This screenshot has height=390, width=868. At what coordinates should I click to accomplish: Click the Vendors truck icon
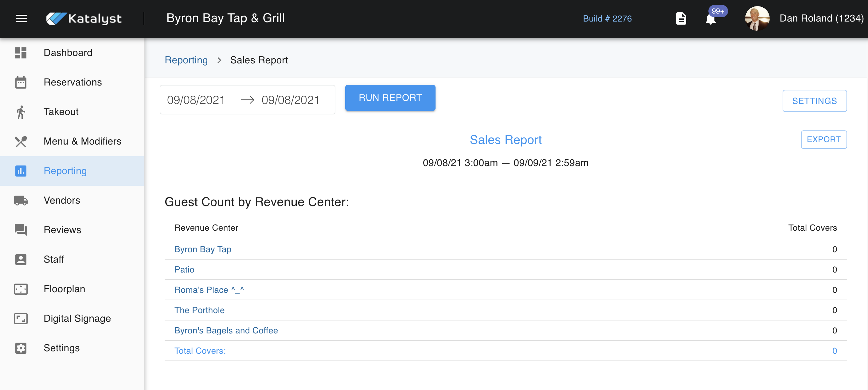point(21,201)
